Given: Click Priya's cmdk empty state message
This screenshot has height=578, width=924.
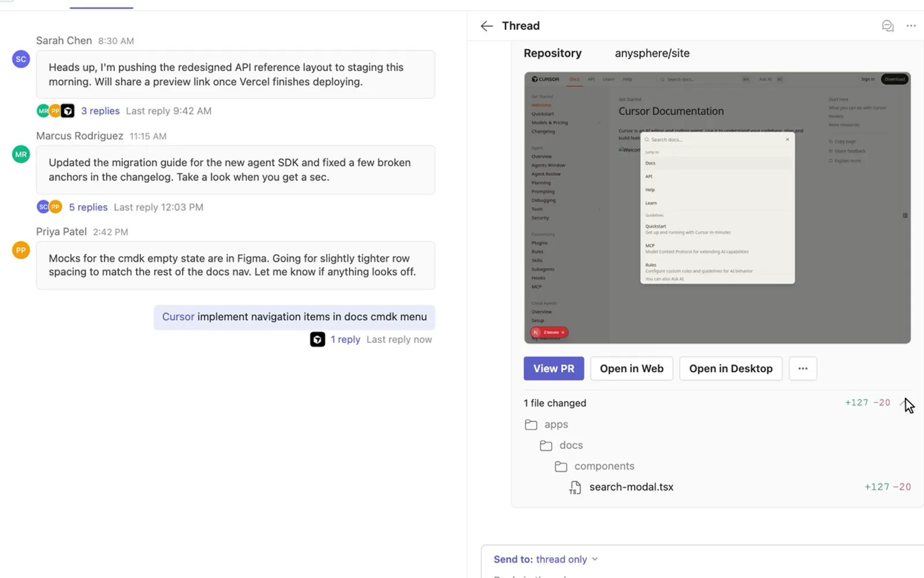Looking at the screenshot, I should click(x=236, y=265).
